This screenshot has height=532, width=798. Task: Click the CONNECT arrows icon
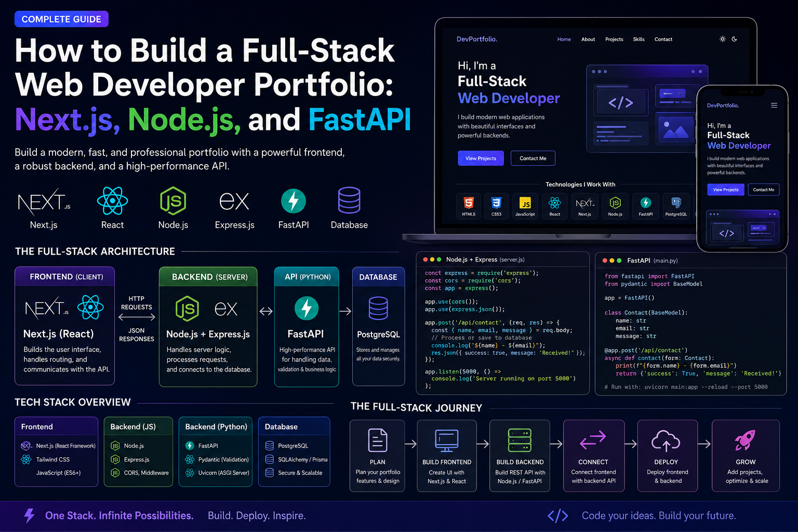click(593, 440)
